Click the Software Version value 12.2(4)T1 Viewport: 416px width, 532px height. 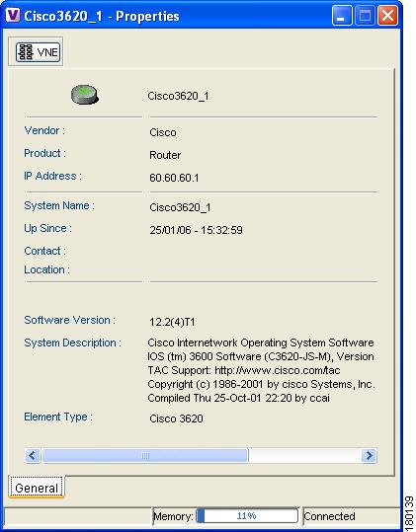[x=172, y=322]
